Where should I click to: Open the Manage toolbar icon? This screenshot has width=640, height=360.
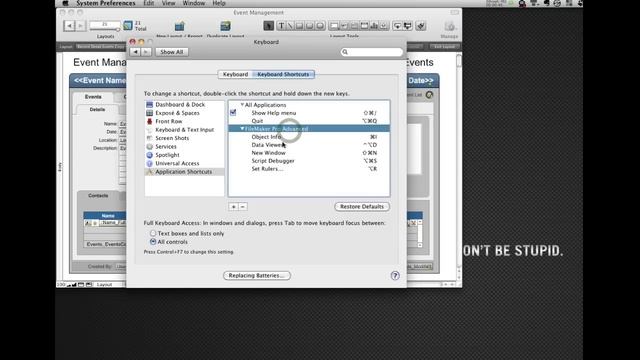point(449,27)
